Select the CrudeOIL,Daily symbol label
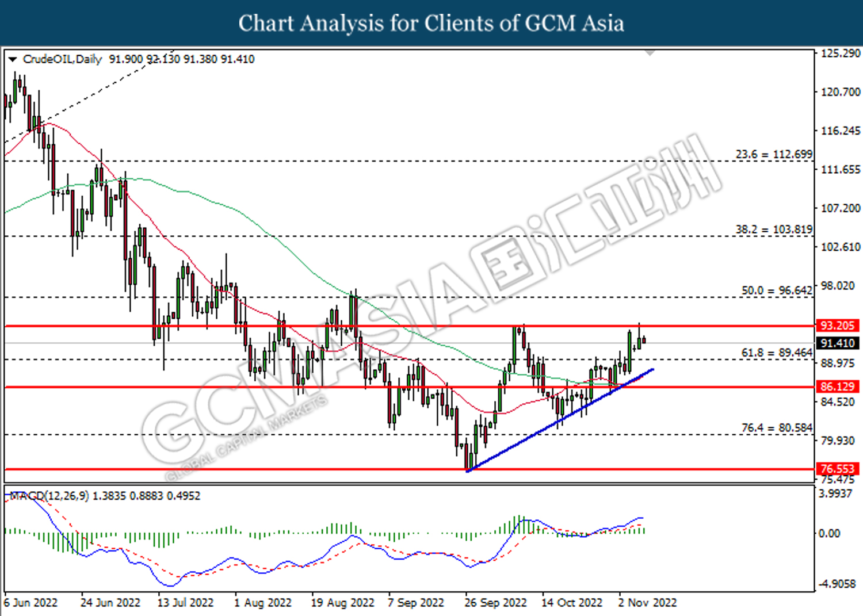This screenshot has height=616, width=863. (62, 59)
